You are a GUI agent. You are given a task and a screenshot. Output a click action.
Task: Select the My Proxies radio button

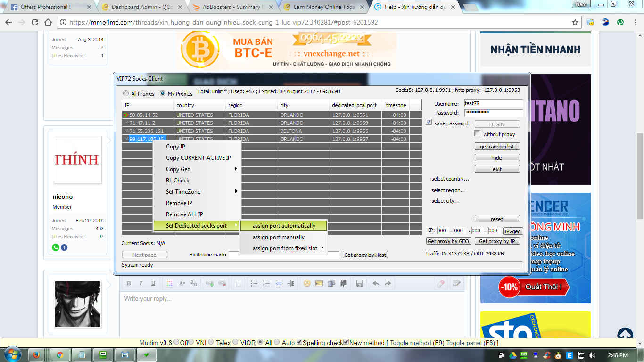click(x=163, y=93)
